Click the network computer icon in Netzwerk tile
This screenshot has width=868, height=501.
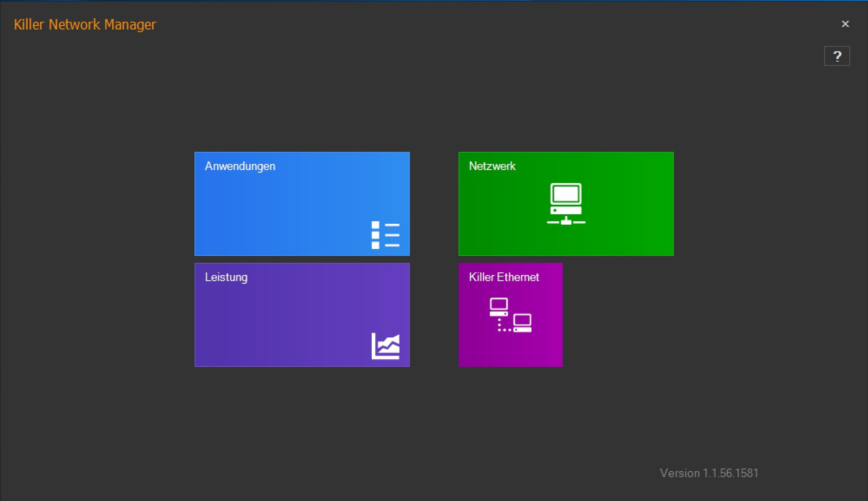tap(566, 204)
